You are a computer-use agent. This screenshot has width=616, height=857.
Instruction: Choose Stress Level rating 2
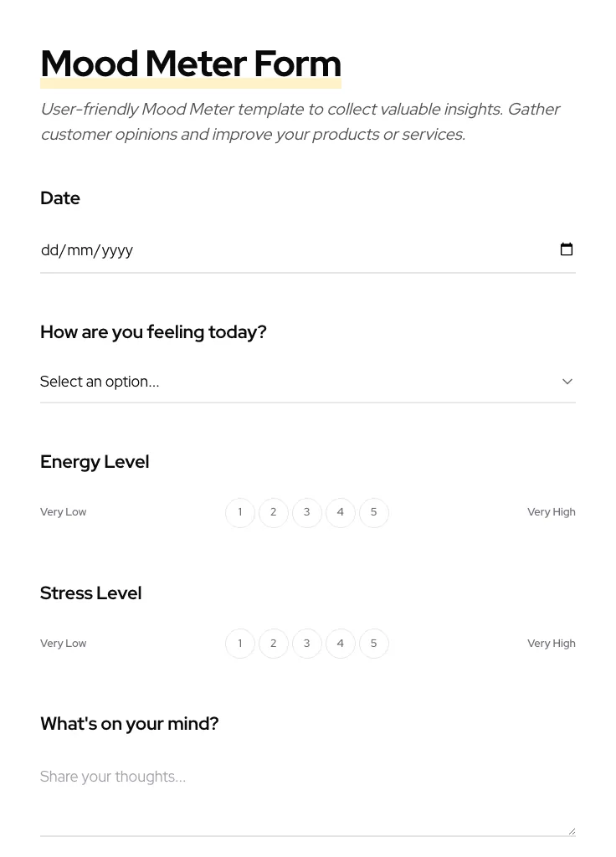[x=274, y=643]
